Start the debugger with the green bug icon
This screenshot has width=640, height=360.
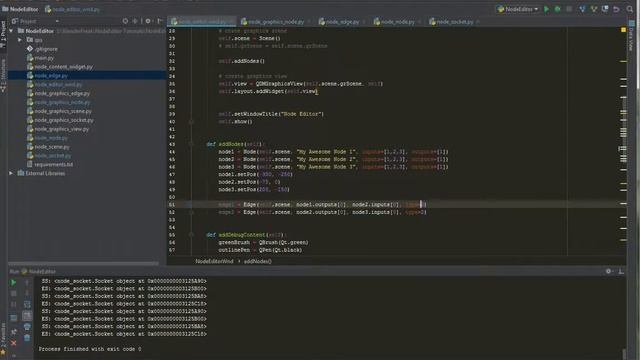tap(558, 9)
